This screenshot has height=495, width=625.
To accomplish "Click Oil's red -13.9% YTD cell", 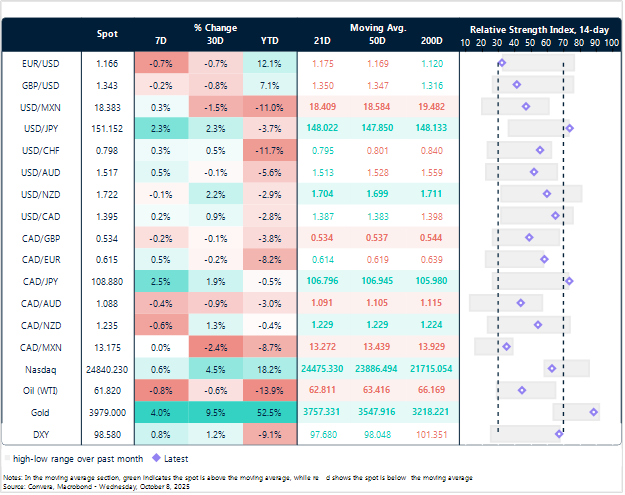I will coord(268,390).
